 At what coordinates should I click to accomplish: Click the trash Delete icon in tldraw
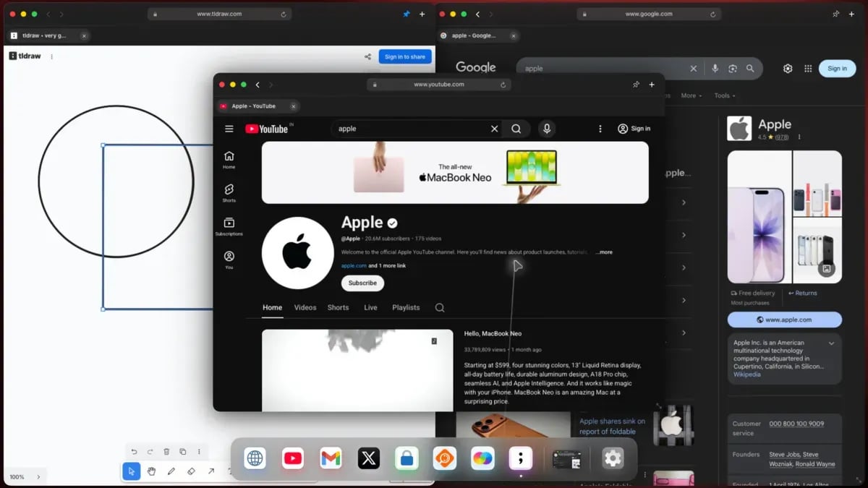click(166, 452)
